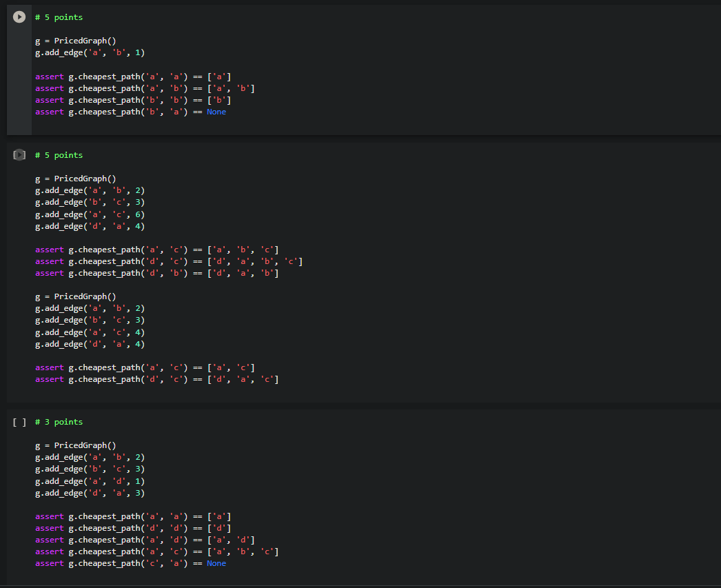This screenshot has height=588, width=721.
Task: Click the g.add_edge('d', 'a', 3) line
Action: click(x=90, y=494)
